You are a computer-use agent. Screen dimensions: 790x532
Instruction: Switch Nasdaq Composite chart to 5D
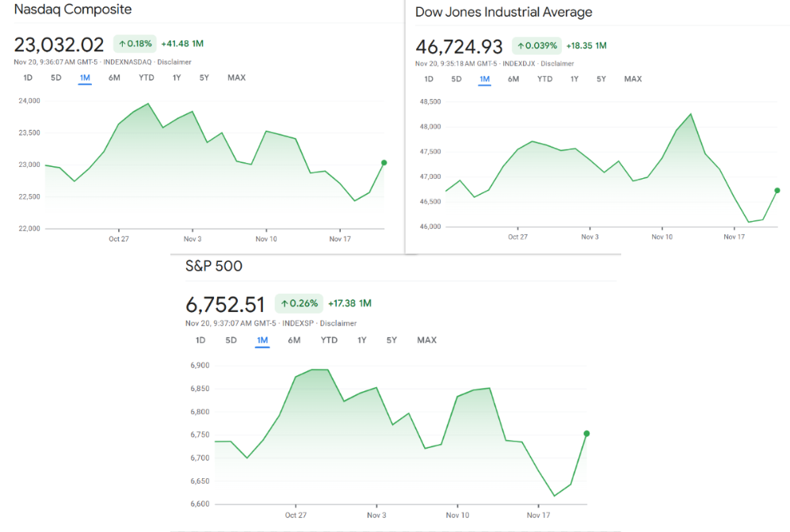pos(56,78)
